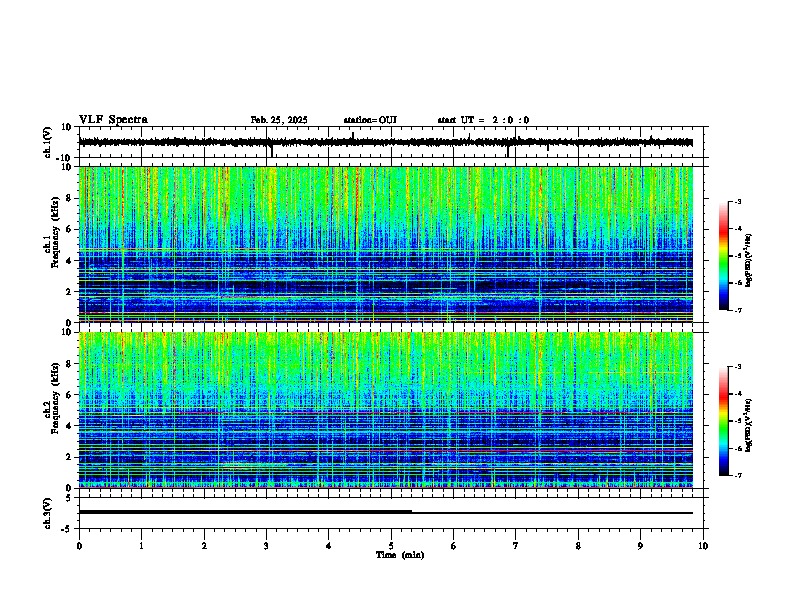Click the time axis tick label "6"
The image size is (792, 612).
click(454, 546)
